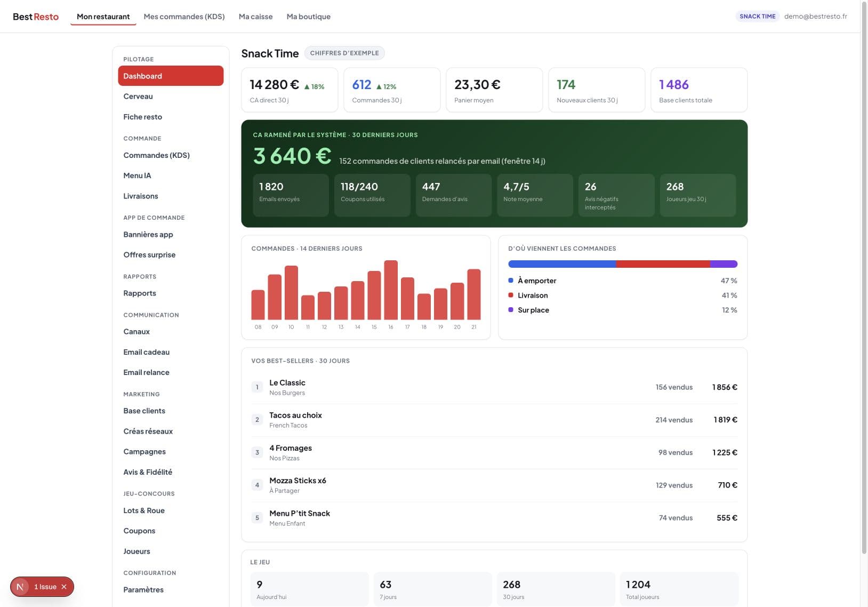
Task: Click the 4,7/5 Note moyenne tile
Action: (x=535, y=195)
